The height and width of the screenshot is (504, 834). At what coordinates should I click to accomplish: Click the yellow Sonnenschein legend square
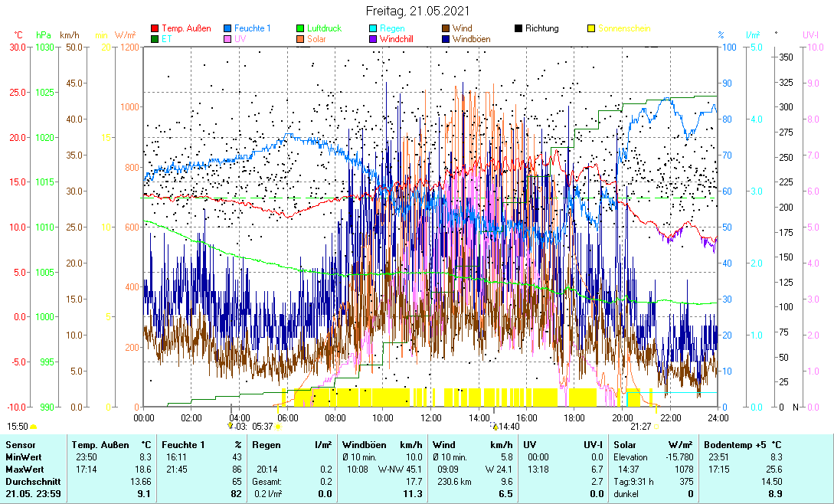coord(591,28)
